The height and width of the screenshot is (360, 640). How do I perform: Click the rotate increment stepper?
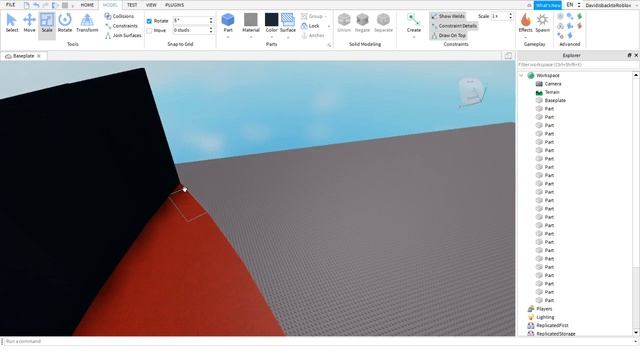click(x=211, y=20)
